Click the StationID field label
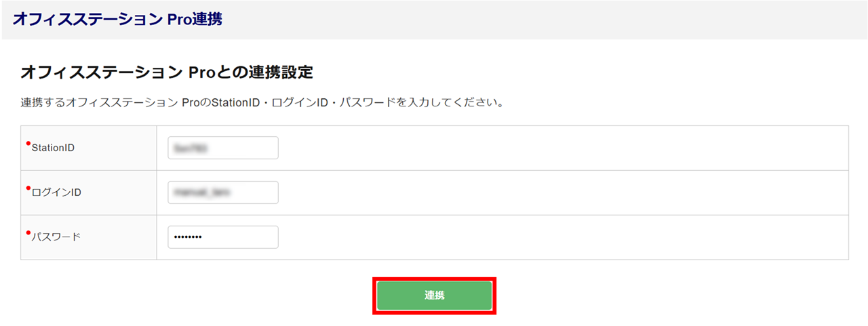The height and width of the screenshot is (326, 868). coord(53,148)
